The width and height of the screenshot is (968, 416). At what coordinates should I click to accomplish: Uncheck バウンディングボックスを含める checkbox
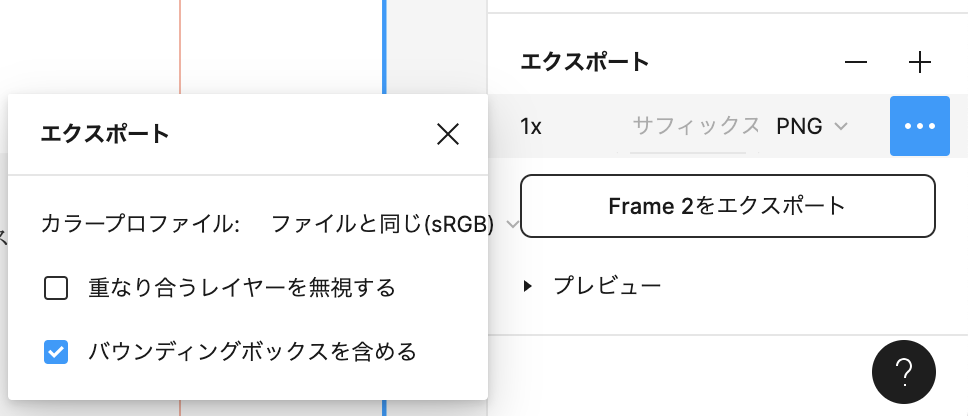click(x=56, y=352)
